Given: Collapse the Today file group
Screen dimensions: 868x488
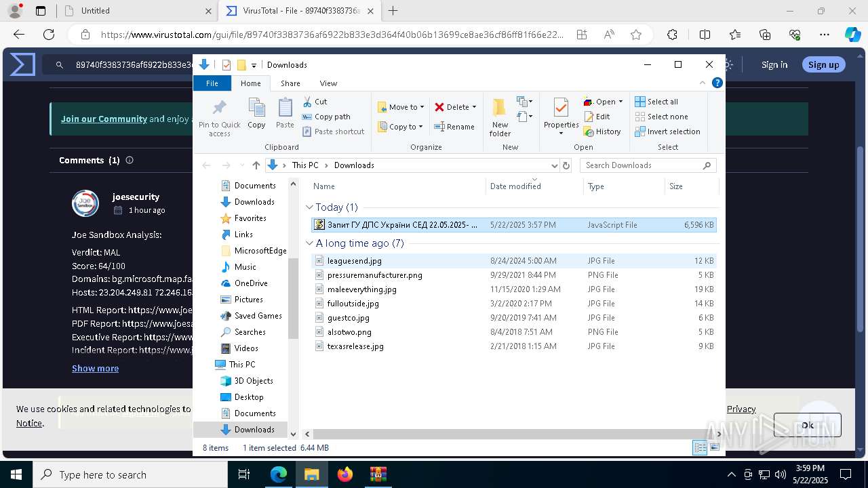Looking at the screenshot, I should click(309, 207).
